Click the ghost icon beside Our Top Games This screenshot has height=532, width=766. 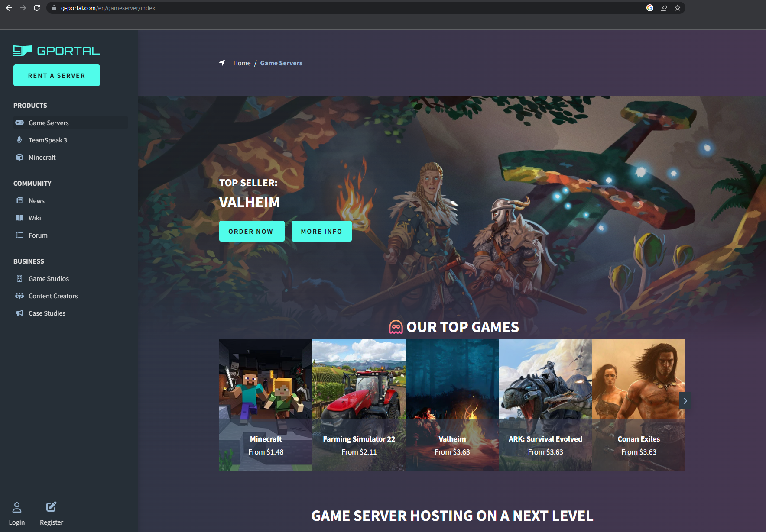point(396,327)
